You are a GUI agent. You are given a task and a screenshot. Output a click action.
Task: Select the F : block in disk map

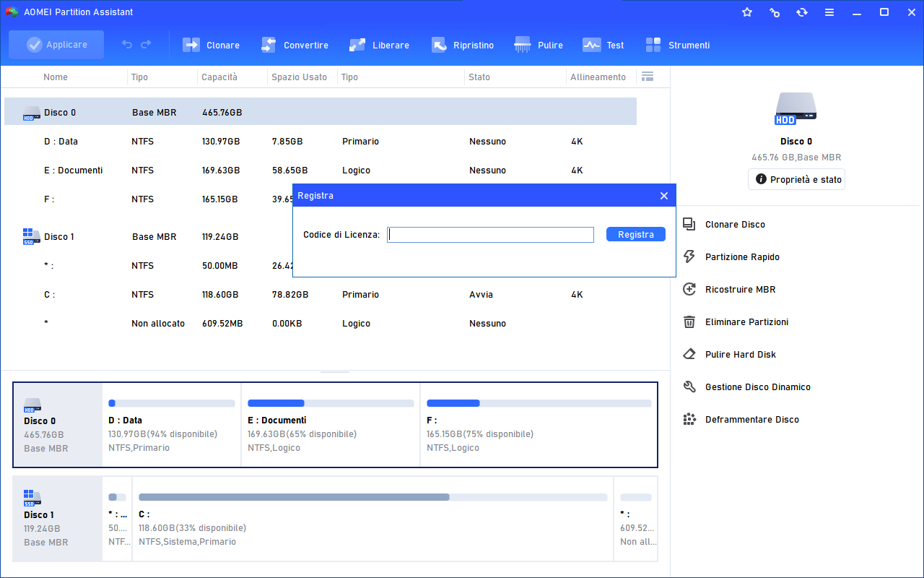click(x=539, y=425)
